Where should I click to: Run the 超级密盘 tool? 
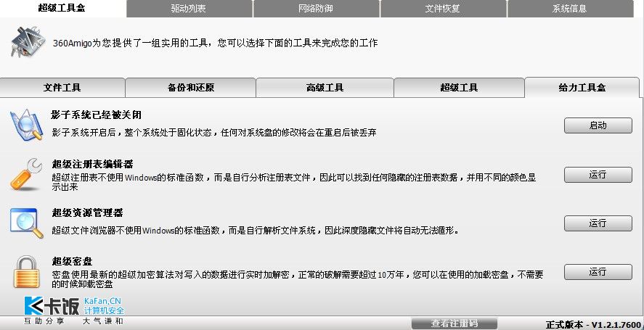[598, 272]
